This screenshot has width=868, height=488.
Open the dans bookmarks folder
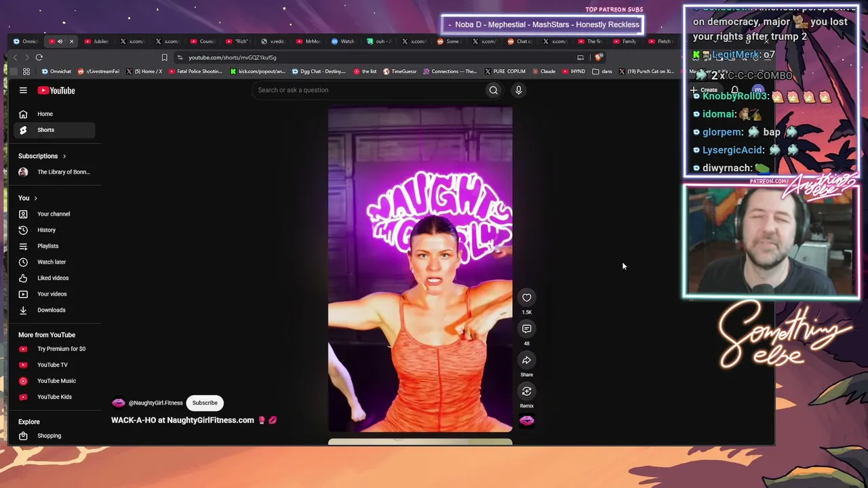tap(602, 71)
